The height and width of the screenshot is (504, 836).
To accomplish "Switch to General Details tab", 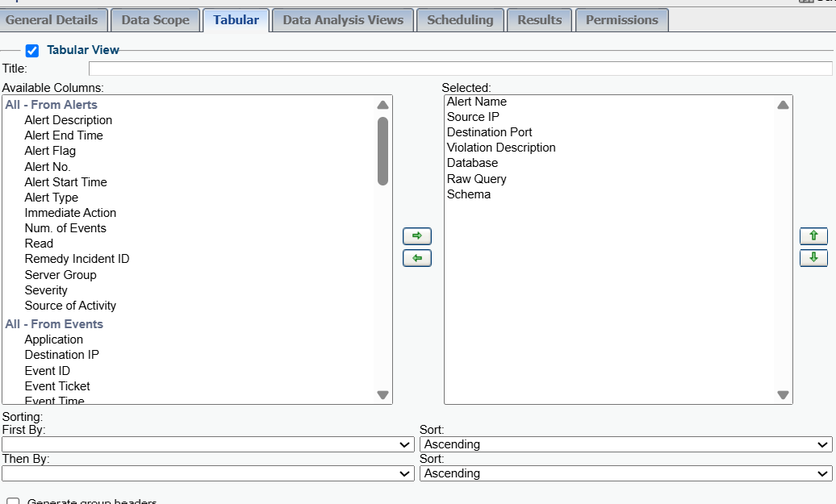I will (52, 20).
